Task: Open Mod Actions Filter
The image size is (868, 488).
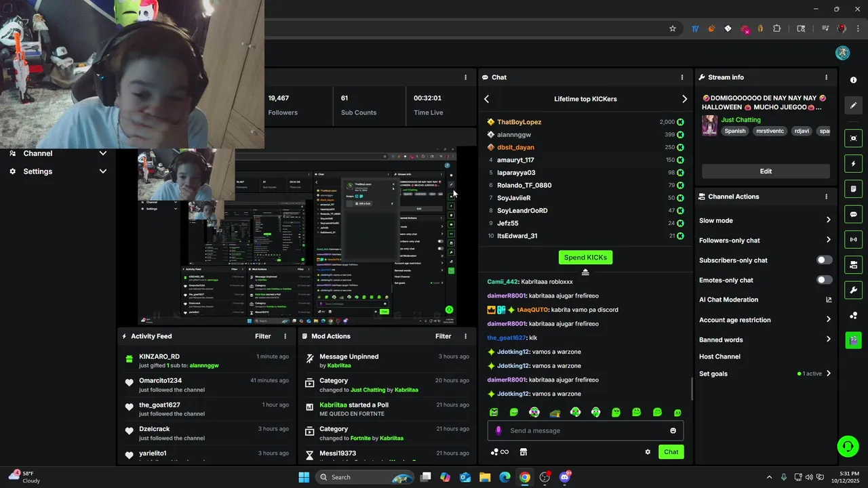Action: pyautogui.click(x=443, y=336)
